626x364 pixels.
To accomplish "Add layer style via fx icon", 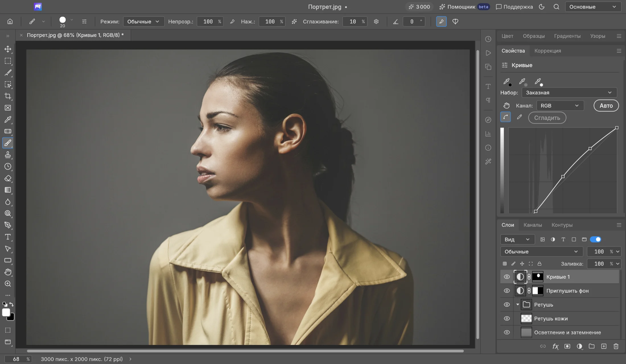I will click(x=555, y=346).
